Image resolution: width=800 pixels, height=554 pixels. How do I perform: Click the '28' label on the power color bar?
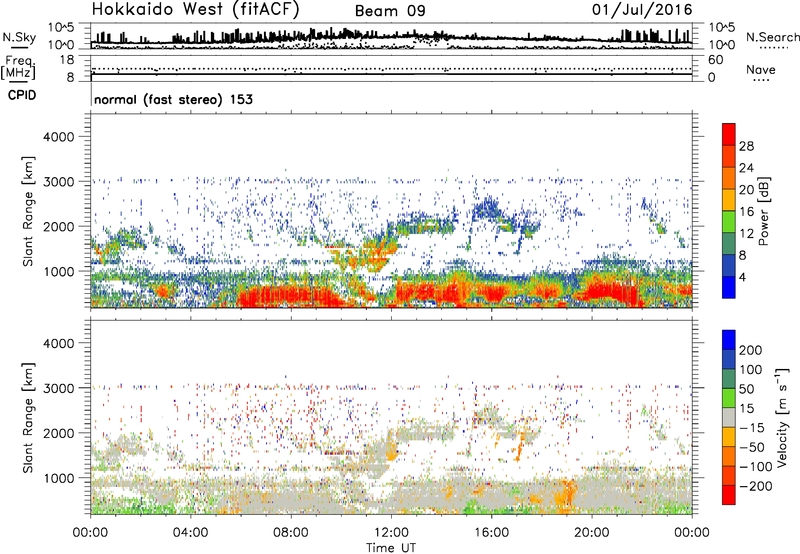[x=746, y=146]
